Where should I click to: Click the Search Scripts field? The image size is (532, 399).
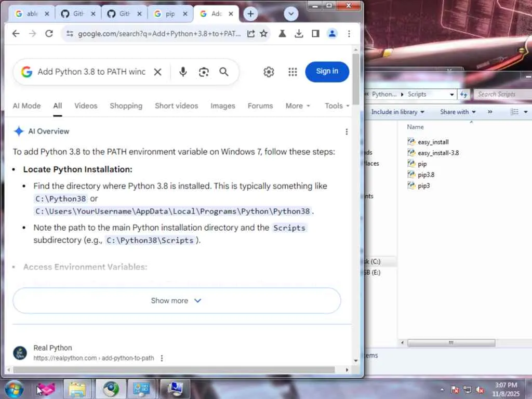pyautogui.click(x=503, y=95)
